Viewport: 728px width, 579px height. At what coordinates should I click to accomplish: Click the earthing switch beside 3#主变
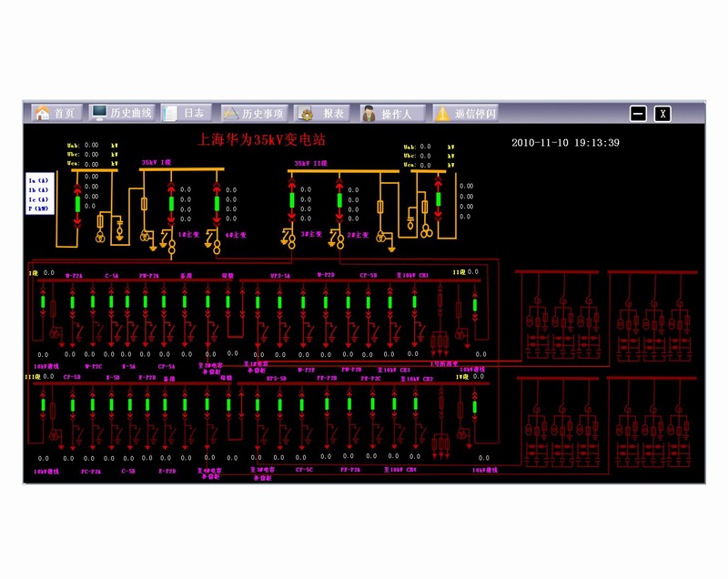point(285,237)
